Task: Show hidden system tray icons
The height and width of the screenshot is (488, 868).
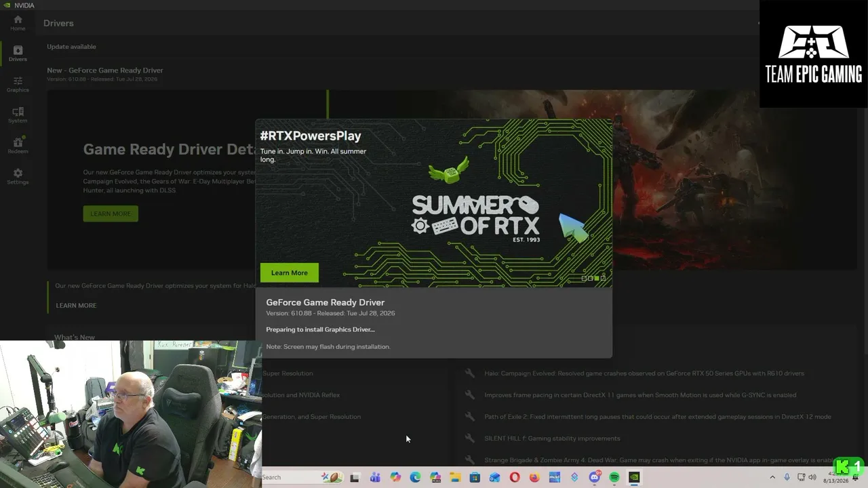Action: (772, 477)
